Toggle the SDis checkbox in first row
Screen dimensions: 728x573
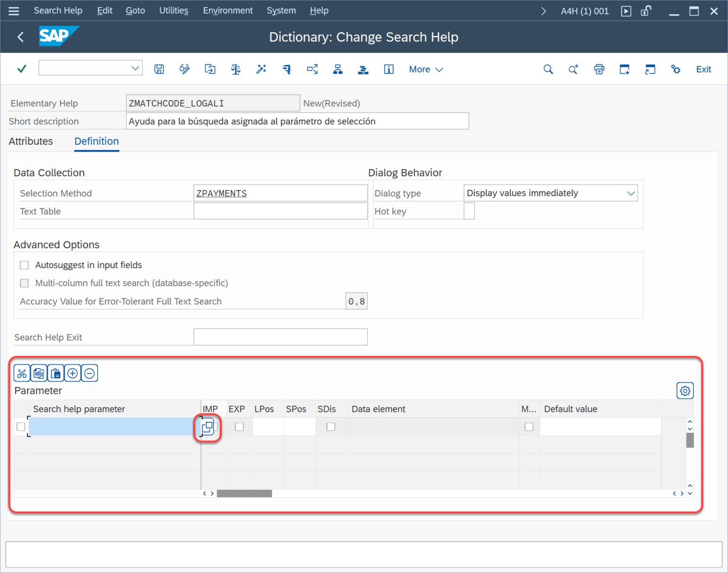click(331, 427)
